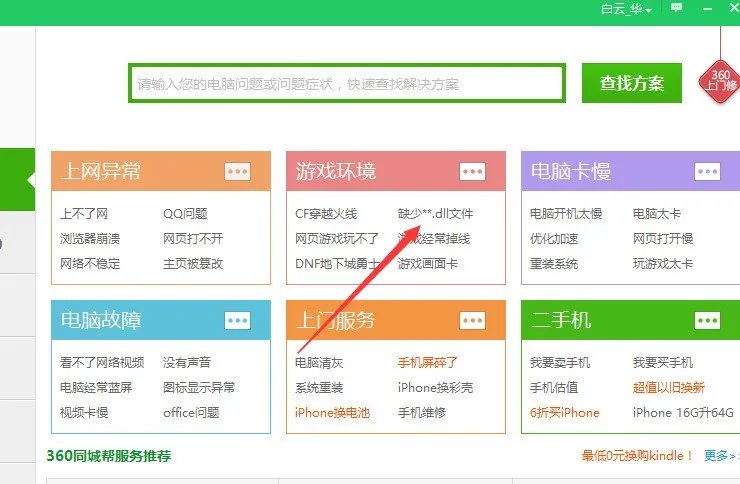Click the 缺少**.dll文件 link

coord(435,214)
